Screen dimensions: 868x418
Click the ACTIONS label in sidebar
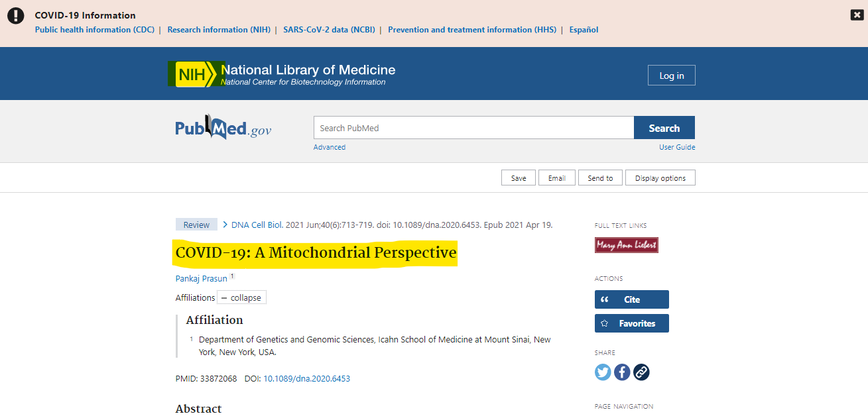tap(609, 279)
